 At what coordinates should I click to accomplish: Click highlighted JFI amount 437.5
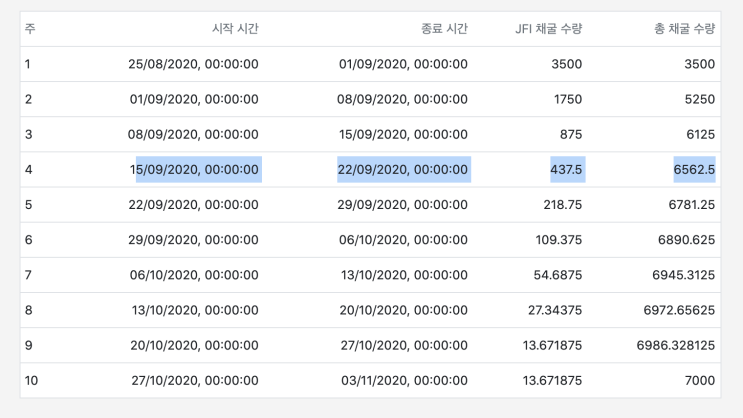pos(566,169)
